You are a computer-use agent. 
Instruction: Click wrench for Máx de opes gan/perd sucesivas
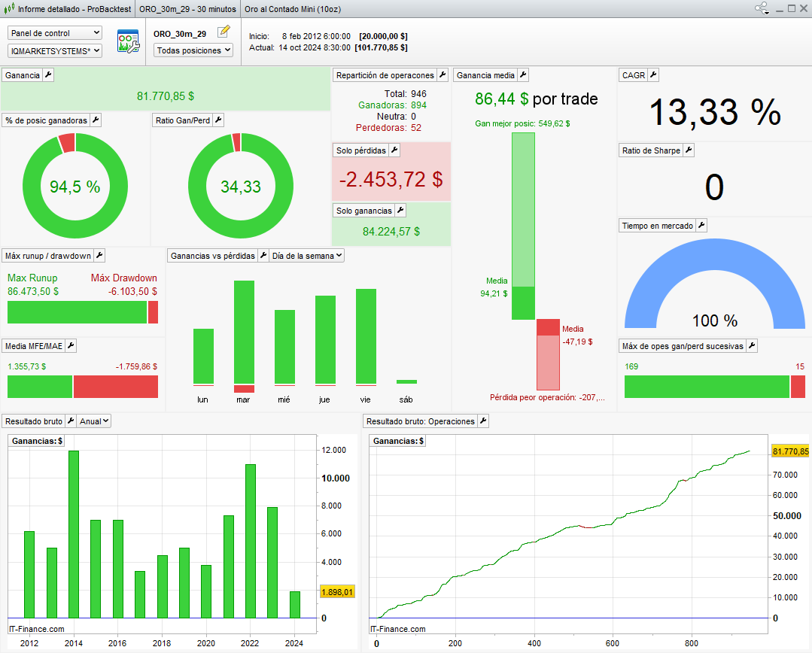752,346
